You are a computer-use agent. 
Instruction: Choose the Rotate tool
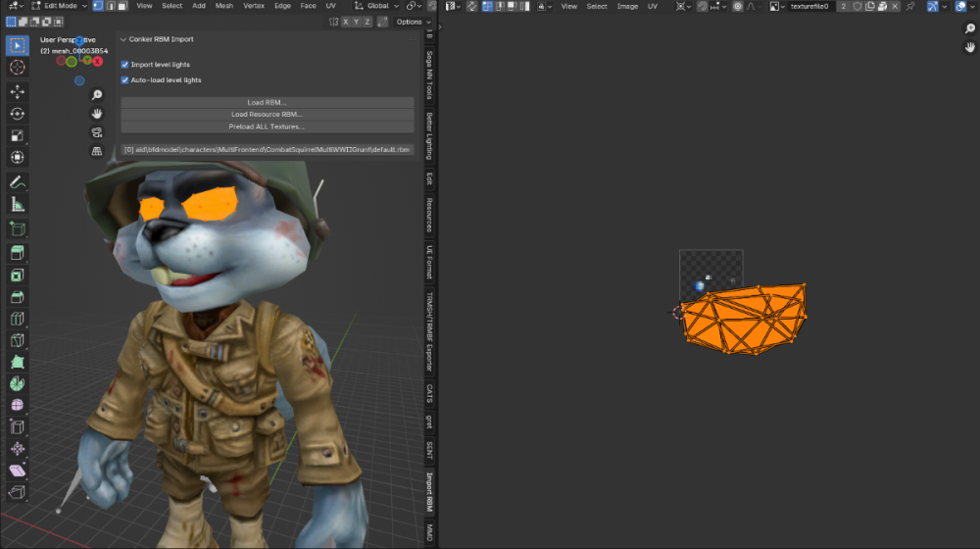coord(17,114)
